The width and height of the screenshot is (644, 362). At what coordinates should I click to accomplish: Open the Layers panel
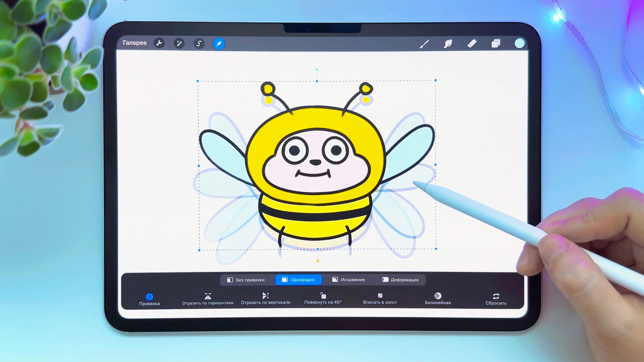click(x=496, y=43)
